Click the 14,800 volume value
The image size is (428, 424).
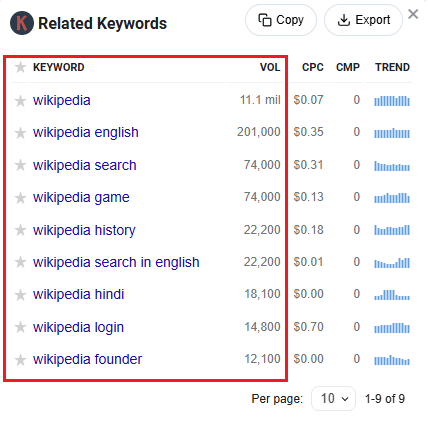click(262, 327)
